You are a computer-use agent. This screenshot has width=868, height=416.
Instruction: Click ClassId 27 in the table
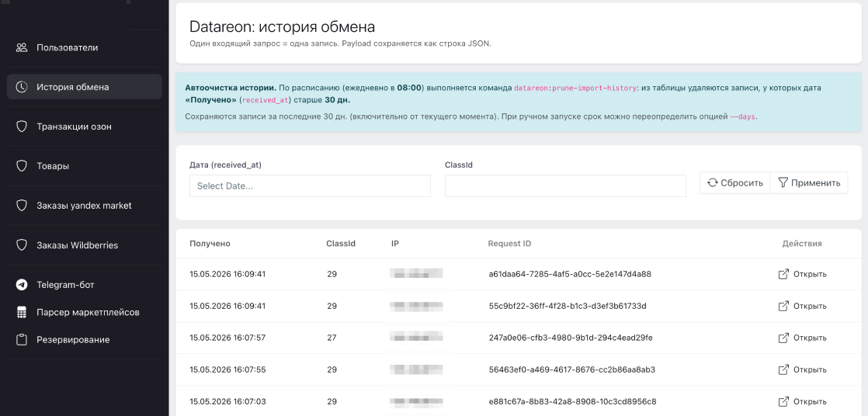332,338
